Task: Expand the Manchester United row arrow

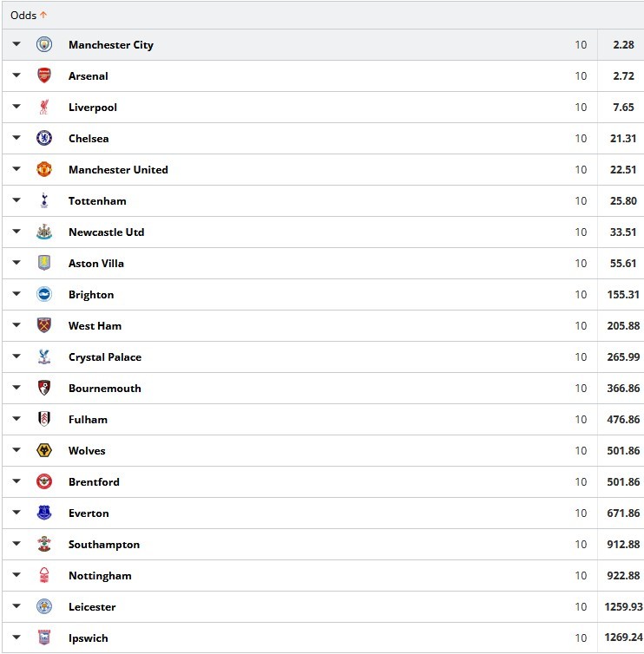Action: point(16,170)
